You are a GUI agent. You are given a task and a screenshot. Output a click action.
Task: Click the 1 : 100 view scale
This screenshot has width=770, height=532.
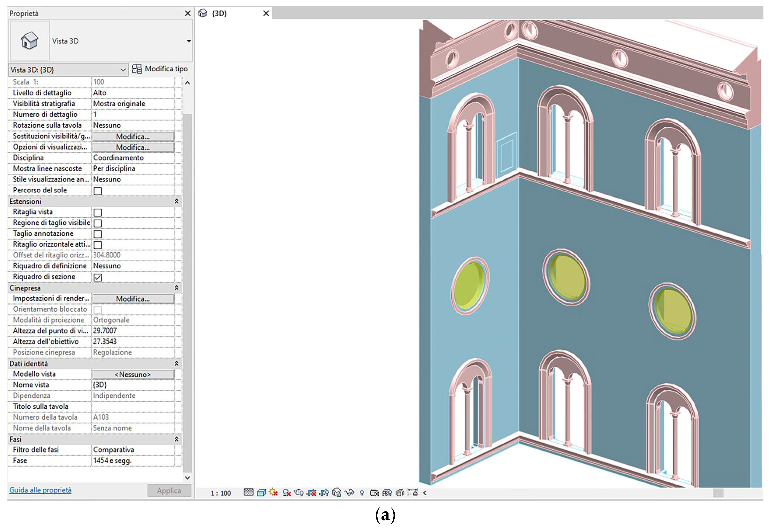point(221,493)
